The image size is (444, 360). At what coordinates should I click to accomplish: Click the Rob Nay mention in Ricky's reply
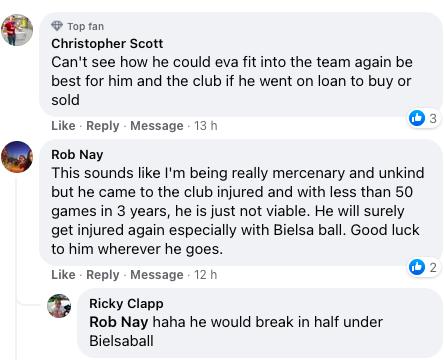[x=119, y=322]
